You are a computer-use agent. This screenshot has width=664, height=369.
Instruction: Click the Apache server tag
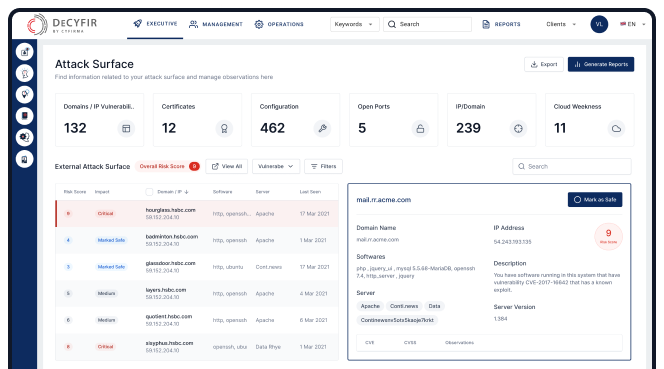coord(370,306)
